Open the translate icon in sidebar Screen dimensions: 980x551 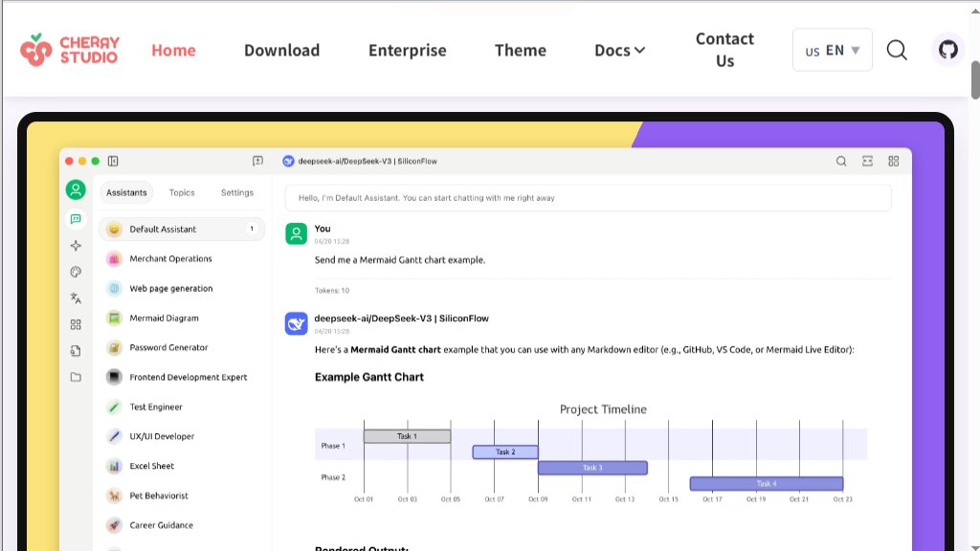coord(76,298)
